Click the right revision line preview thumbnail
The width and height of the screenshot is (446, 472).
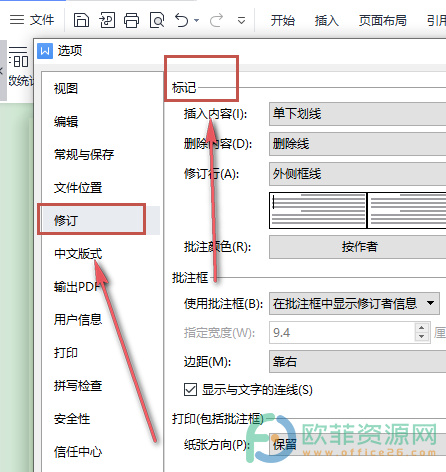(407, 210)
